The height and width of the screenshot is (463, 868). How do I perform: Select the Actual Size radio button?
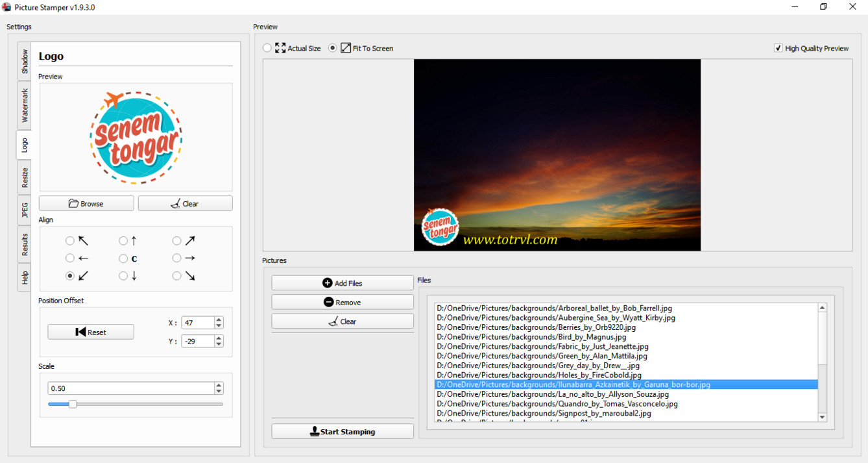(267, 48)
